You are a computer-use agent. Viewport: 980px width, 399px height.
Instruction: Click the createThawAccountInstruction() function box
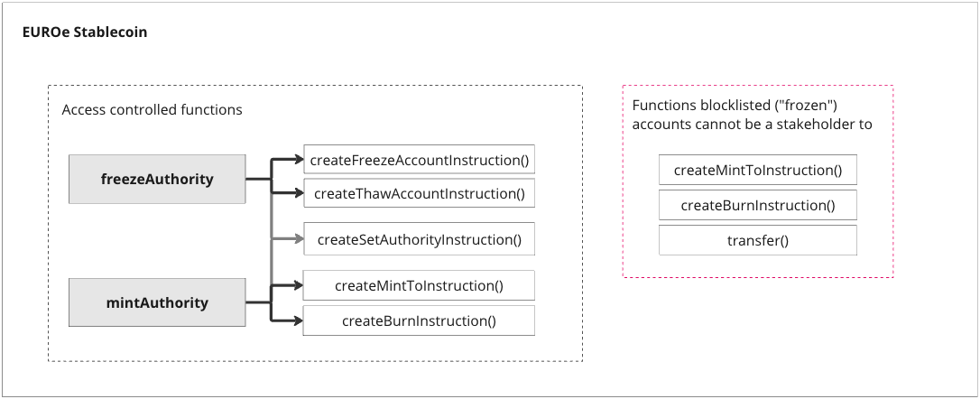pos(419,192)
